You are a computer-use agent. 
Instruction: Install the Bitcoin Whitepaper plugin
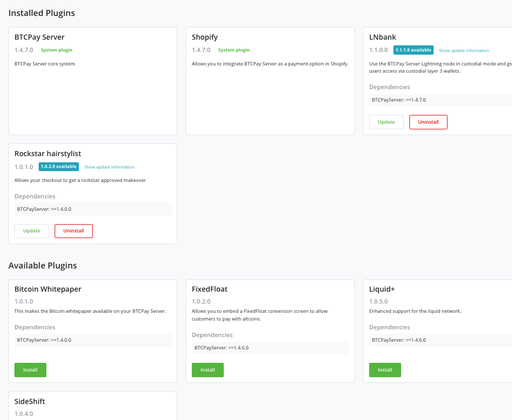tap(30, 369)
